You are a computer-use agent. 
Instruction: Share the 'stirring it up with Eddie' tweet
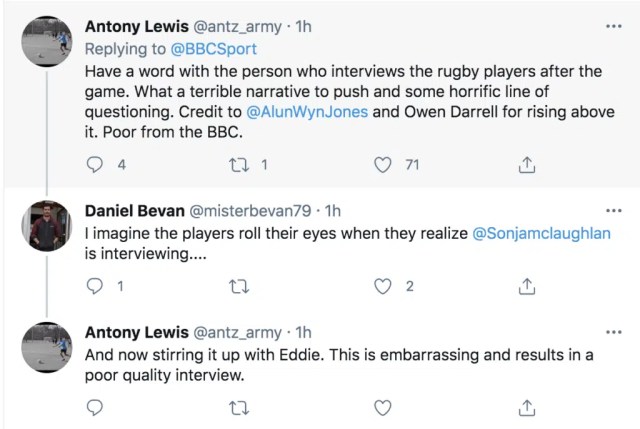(525, 407)
